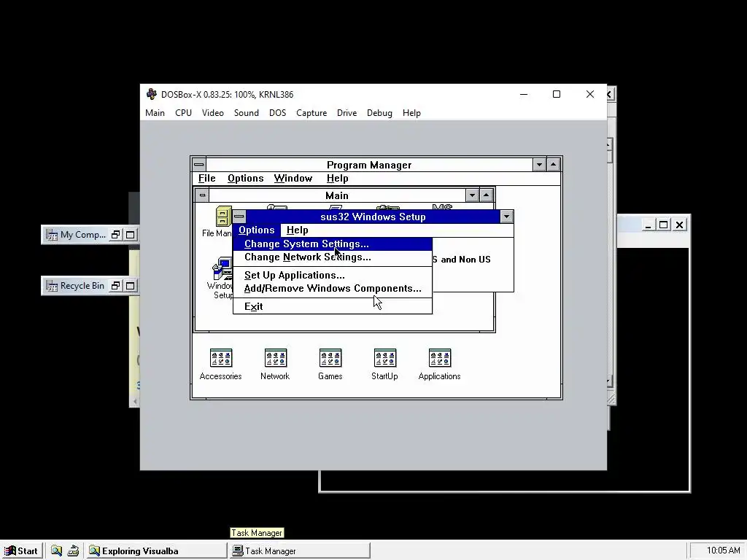
Task: Click the sus32 Windows Setup title bar
Action: click(x=373, y=217)
